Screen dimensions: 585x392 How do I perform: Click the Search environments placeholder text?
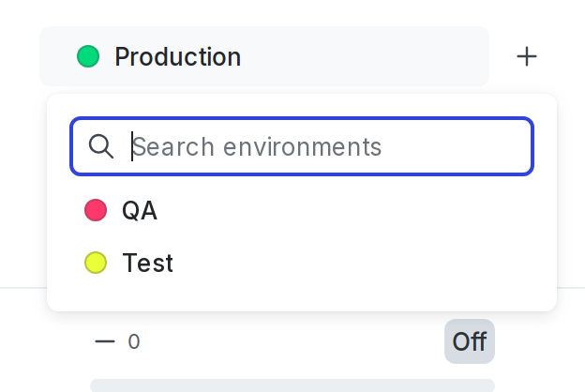click(257, 146)
